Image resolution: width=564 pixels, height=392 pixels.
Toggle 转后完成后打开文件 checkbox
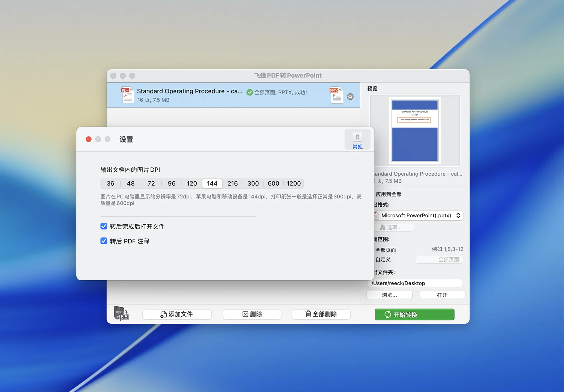tap(104, 226)
